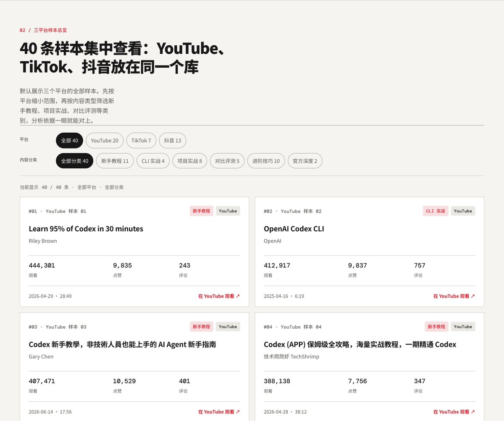Click likes count 10,529

coord(124,381)
